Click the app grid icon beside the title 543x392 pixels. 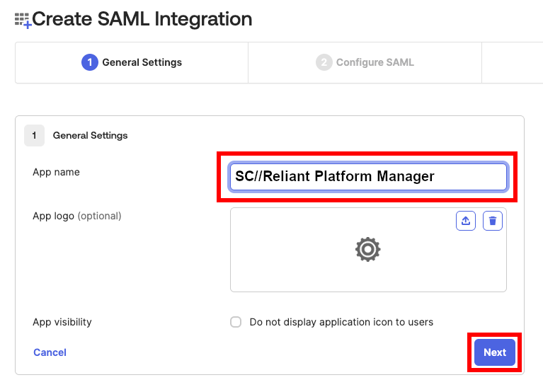(x=23, y=20)
